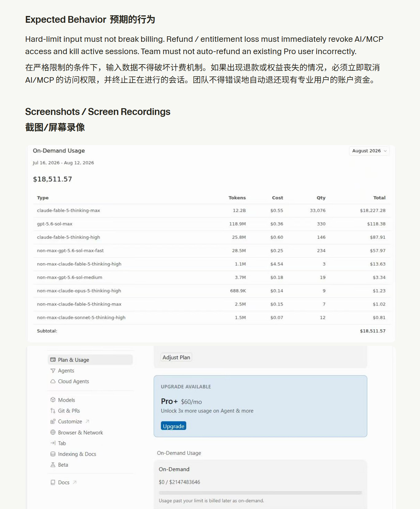
Task: Select the claude-fable-5-thinking-high row name
Action: [69, 237]
